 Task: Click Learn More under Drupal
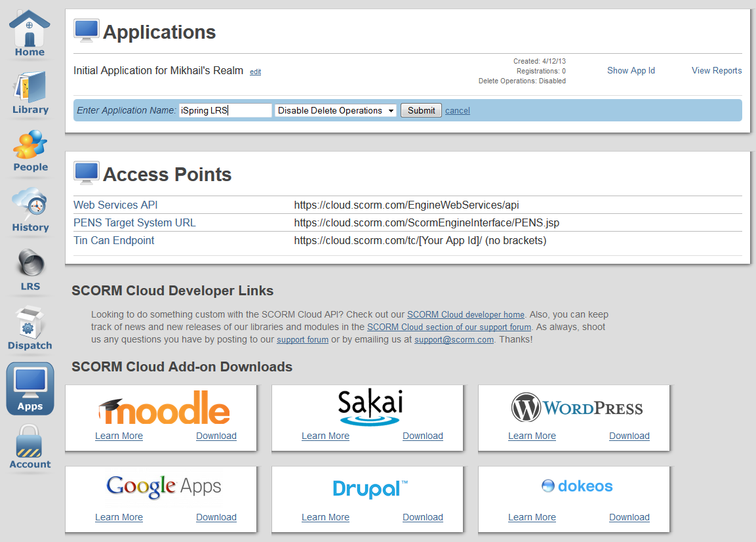pyautogui.click(x=325, y=517)
